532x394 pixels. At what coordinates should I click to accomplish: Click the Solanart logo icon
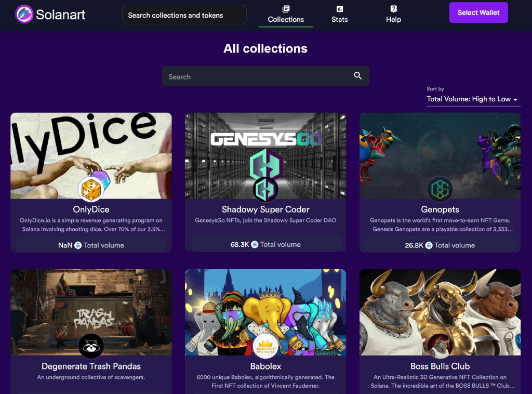[x=24, y=14]
